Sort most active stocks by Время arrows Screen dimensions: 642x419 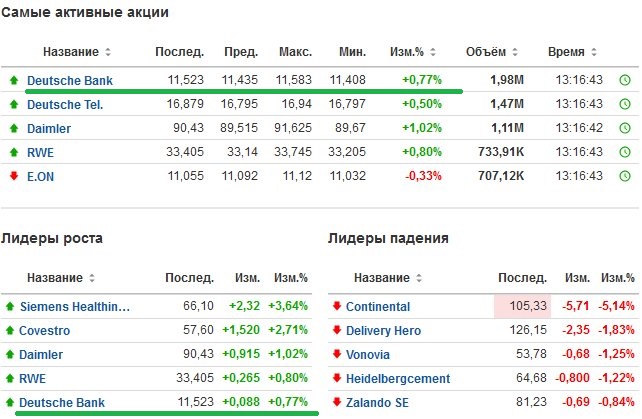tap(594, 52)
